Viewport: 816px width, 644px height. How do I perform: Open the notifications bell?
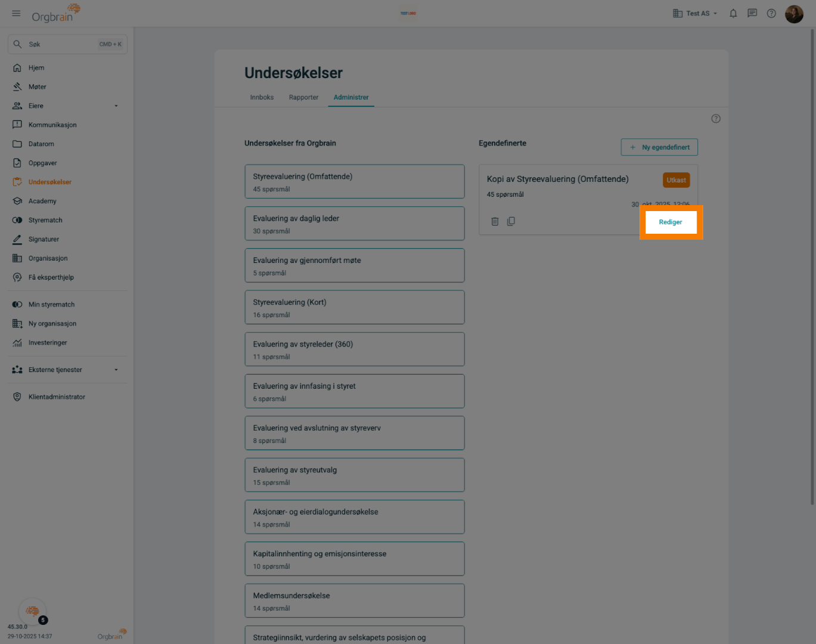tap(733, 13)
